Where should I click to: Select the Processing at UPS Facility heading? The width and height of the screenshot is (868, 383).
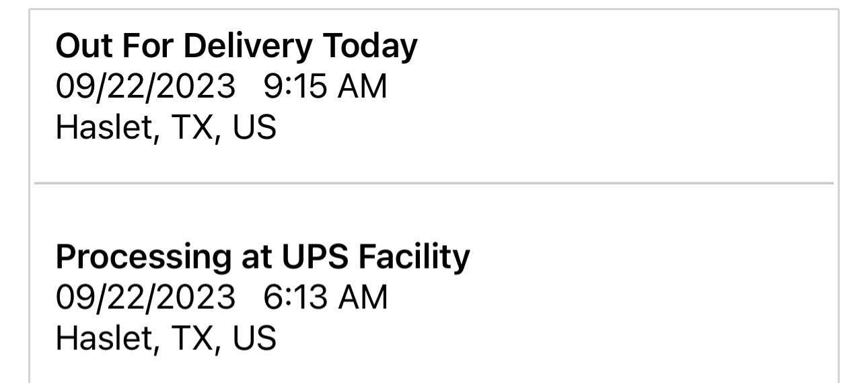point(262,256)
